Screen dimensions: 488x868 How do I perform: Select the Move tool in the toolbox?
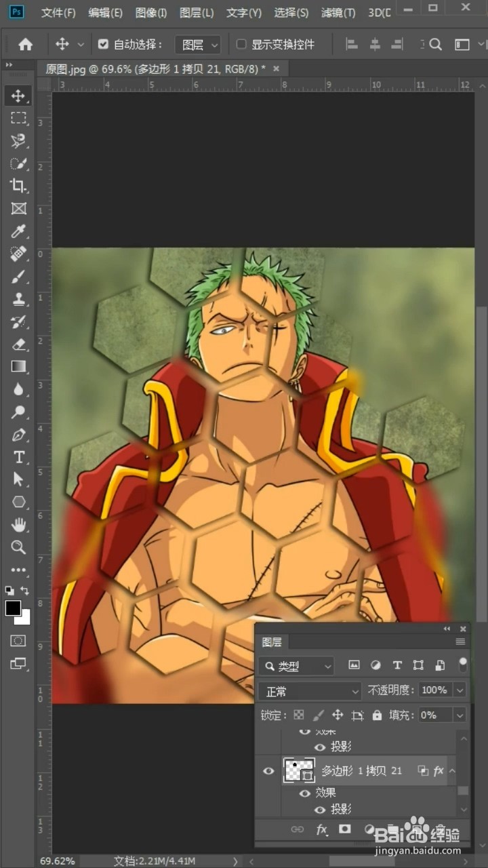click(18, 96)
